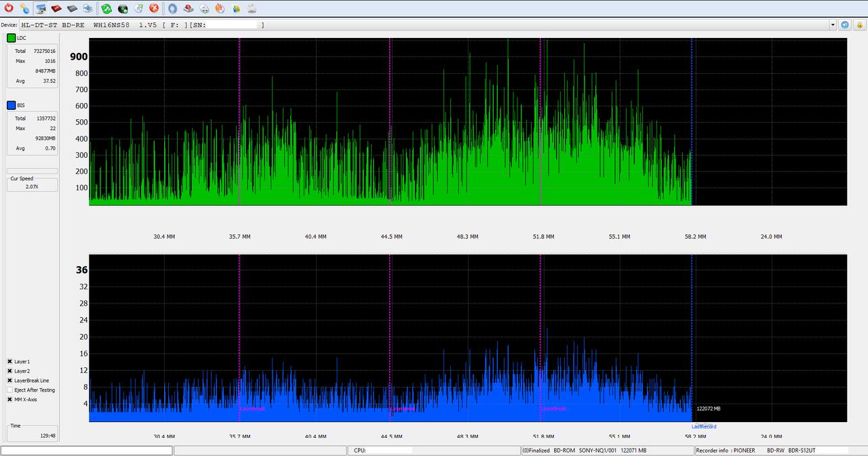
Task: Select the monitor screenshot toolbar icon
Action: pos(41,8)
